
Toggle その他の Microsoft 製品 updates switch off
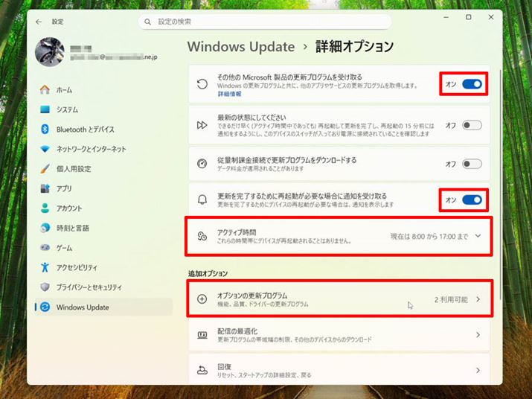tap(472, 84)
